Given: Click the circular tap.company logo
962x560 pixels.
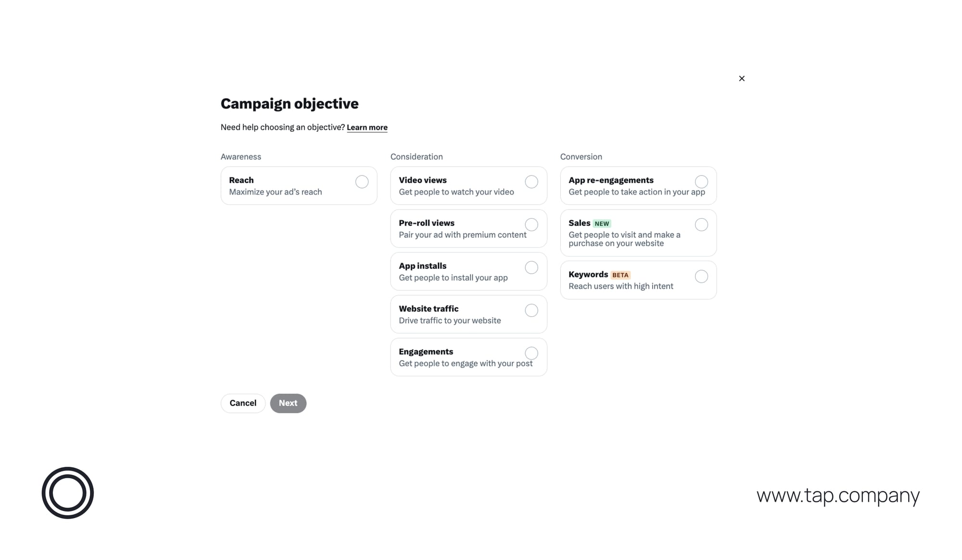Looking at the screenshot, I should pos(68,493).
